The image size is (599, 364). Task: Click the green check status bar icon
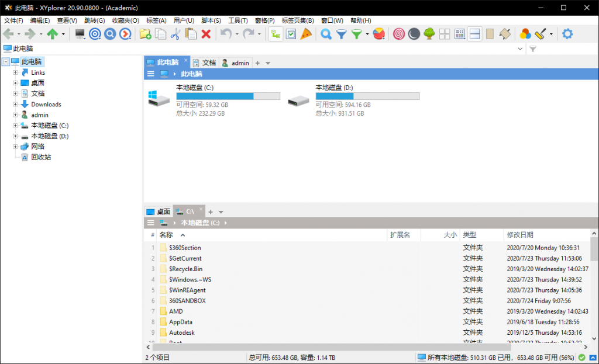582,358
